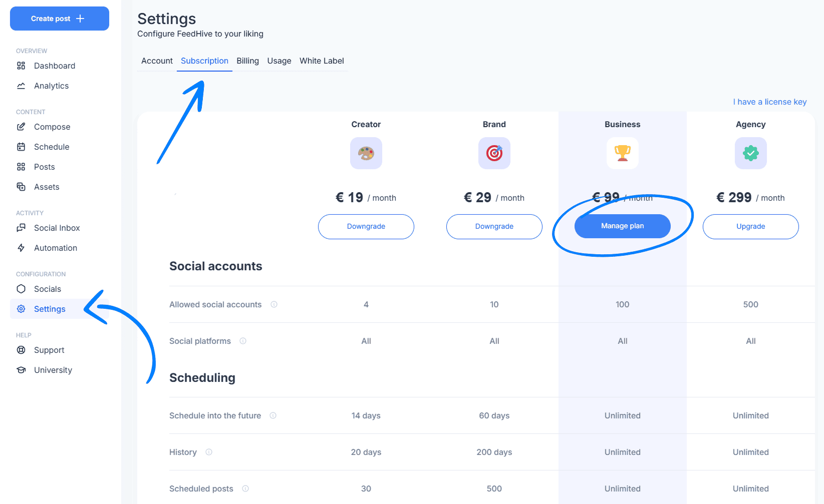
Task: Click the 60 days Brand value
Action: pyautogui.click(x=494, y=415)
